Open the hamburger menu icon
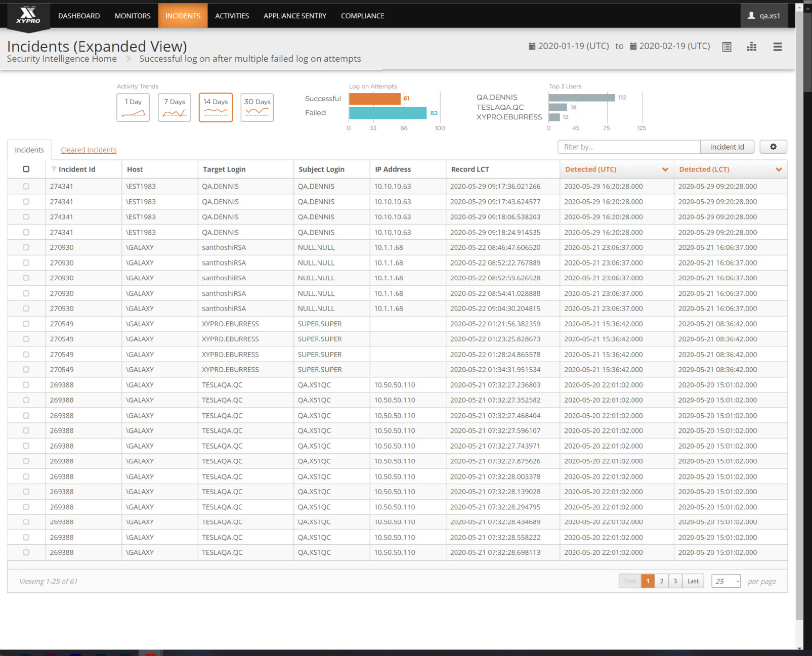Image resolution: width=812 pixels, height=656 pixels. [778, 47]
